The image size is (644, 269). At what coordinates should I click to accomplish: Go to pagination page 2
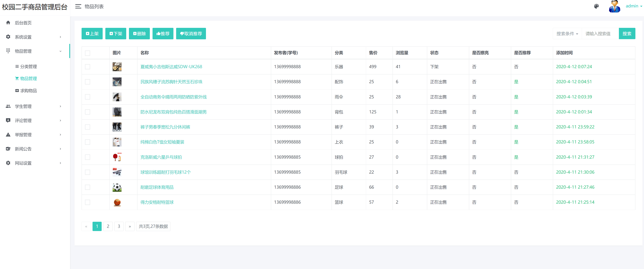(x=108, y=226)
